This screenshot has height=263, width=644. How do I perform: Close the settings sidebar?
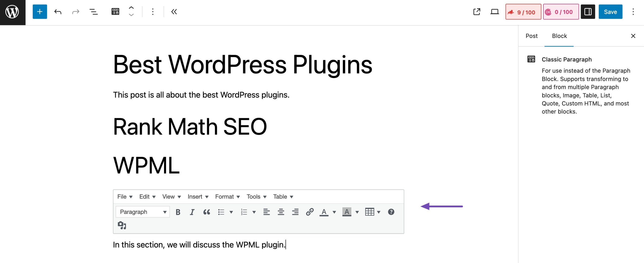coord(633,36)
